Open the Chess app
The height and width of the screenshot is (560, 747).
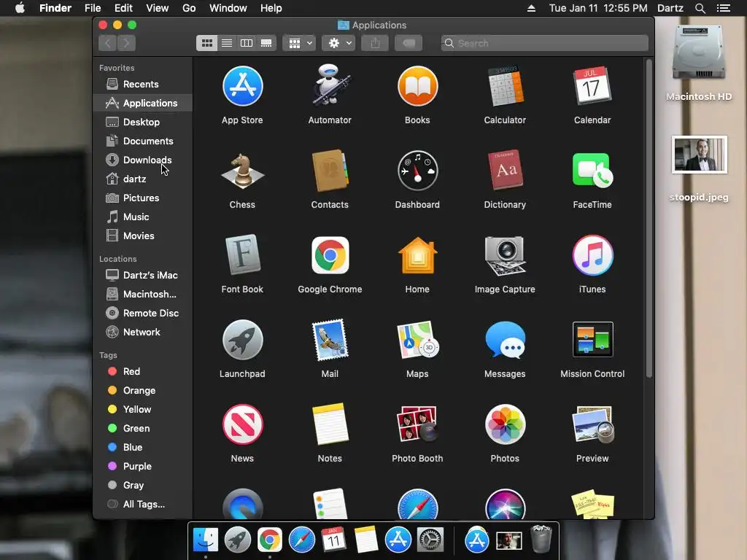point(242,171)
